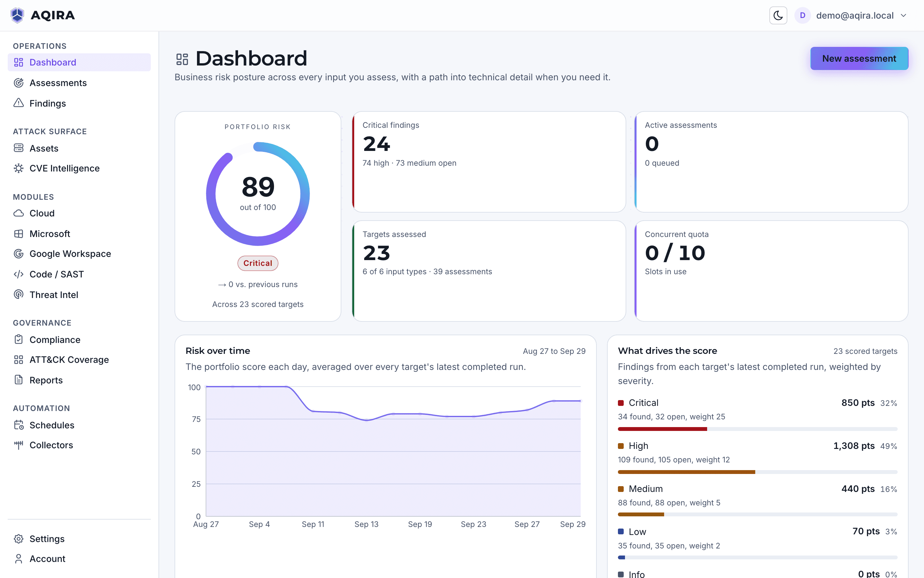The width and height of the screenshot is (924, 578).
Task: Click the Low severity blue swatch
Action: (x=621, y=532)
